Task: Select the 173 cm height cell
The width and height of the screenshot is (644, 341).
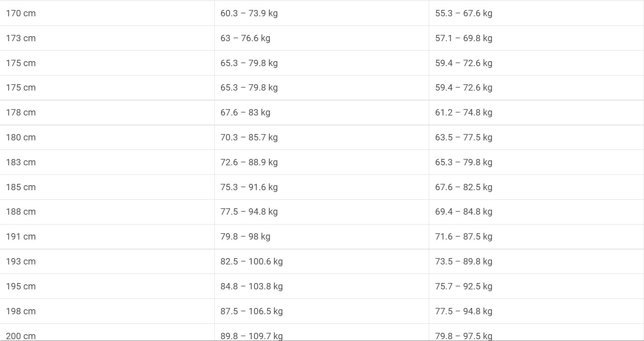Action: tap(21, 38)
